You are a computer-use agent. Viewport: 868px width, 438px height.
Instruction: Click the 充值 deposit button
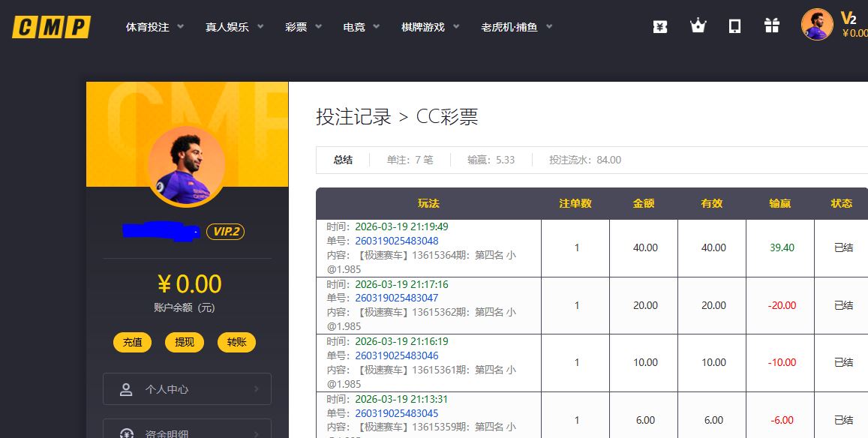pos(132,342)
